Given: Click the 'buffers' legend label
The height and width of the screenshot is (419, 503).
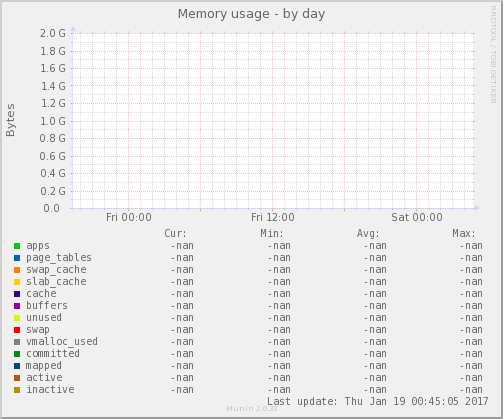Looking at the screenshot, I should 47,306.
